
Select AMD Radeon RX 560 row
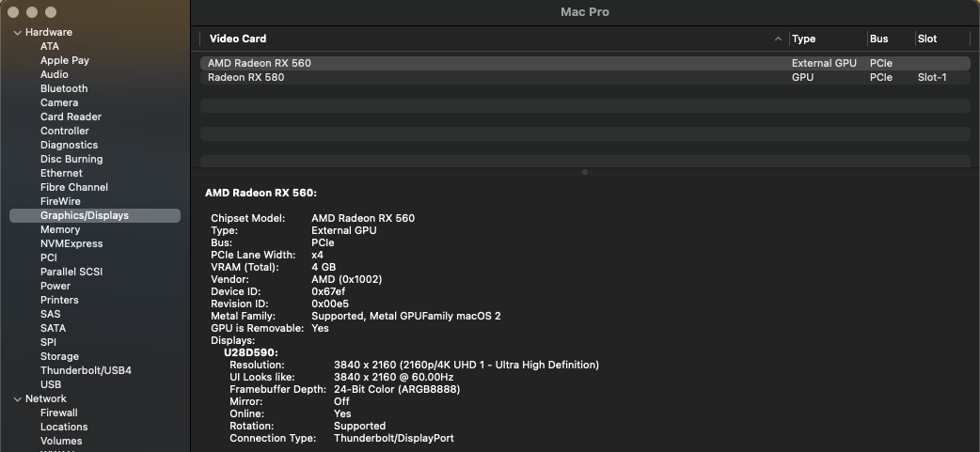(x=585, y=63)
